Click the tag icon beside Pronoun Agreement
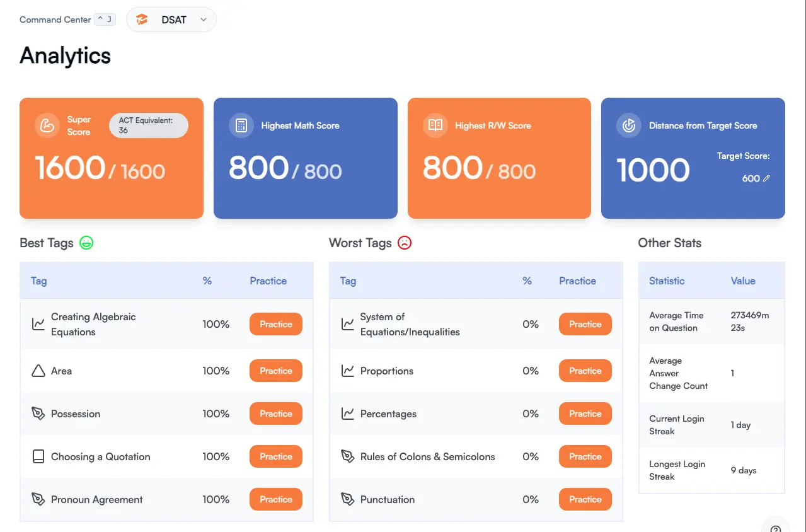The image size is (806, 532). (39, 499)
